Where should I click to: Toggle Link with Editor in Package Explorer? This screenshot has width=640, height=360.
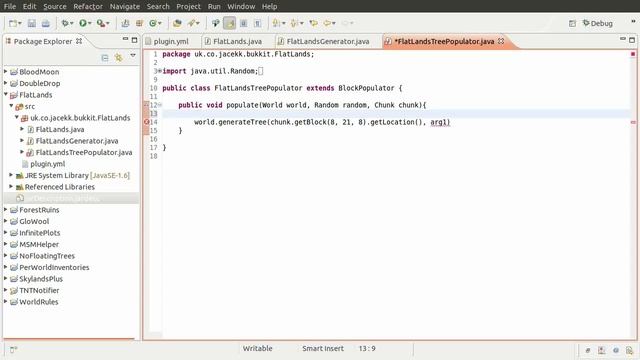point(118,58)
